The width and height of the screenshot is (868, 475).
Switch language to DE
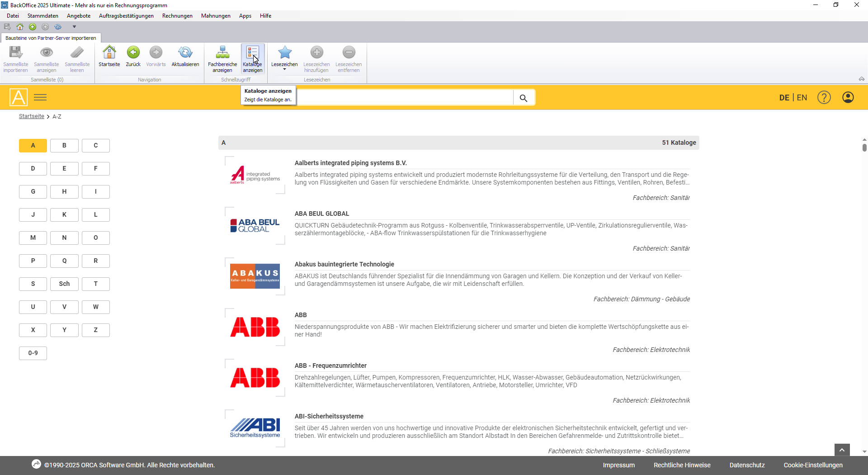coord(784,98)
